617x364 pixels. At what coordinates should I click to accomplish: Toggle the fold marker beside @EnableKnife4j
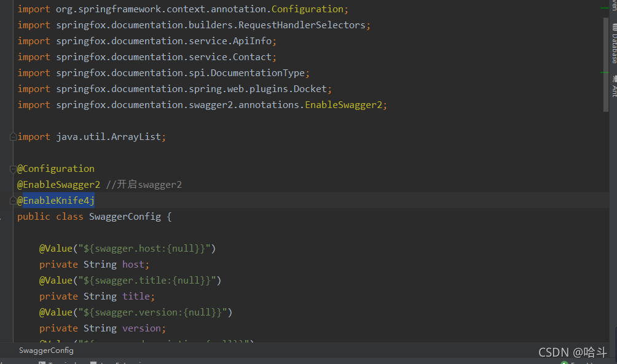coord(13,201)
